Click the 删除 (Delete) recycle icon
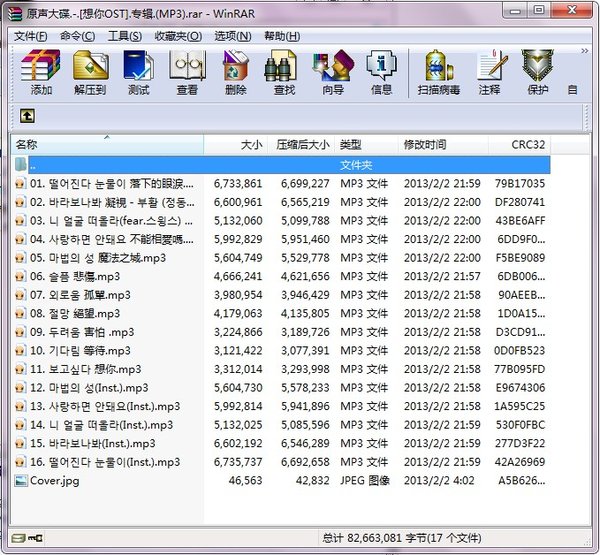 tap(236, 72)
